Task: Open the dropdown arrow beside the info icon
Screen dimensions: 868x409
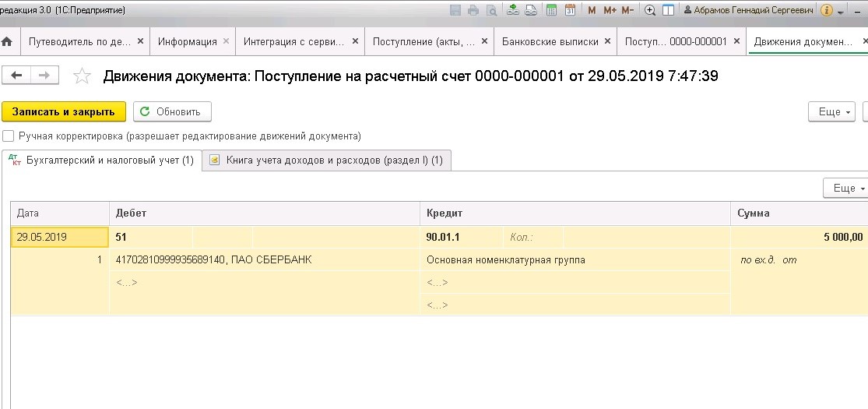Action: (841, 12)
